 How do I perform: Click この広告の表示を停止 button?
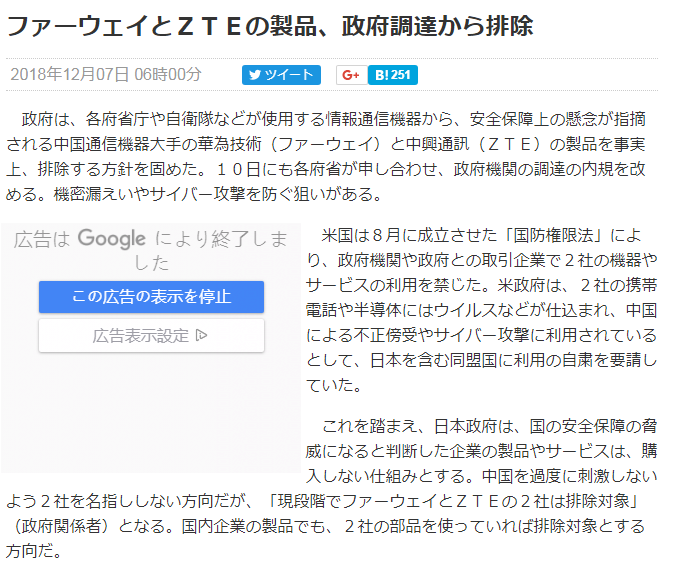click(151, 297)
